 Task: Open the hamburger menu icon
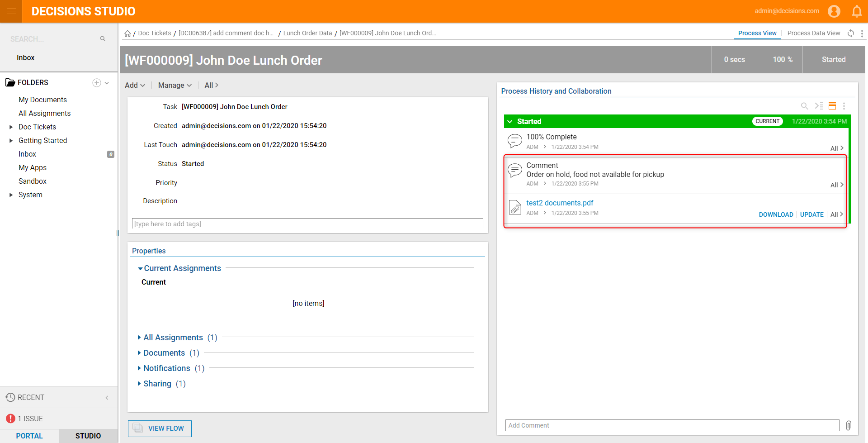[11, 11]
